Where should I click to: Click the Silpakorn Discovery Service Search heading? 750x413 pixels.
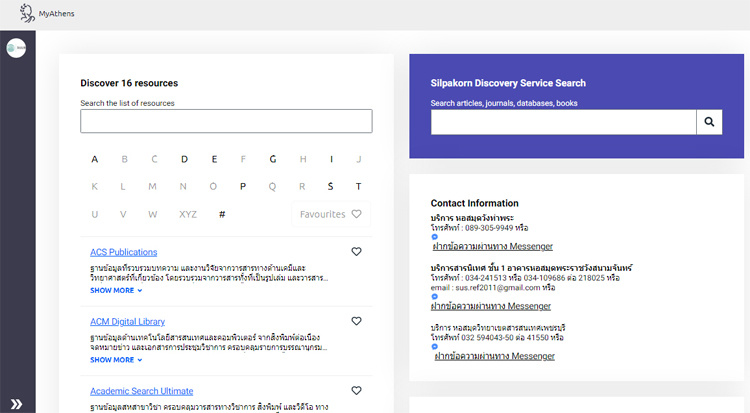pos(508,83)
